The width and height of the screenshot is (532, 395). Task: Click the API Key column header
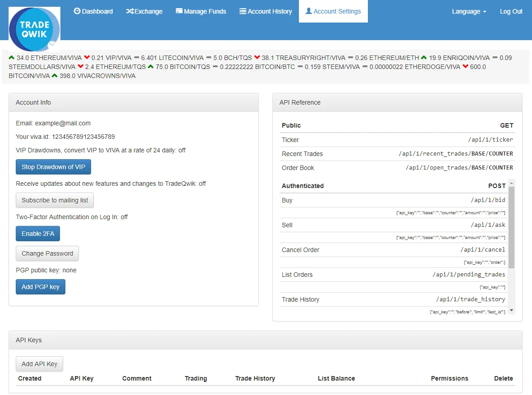tap(82, 378)
